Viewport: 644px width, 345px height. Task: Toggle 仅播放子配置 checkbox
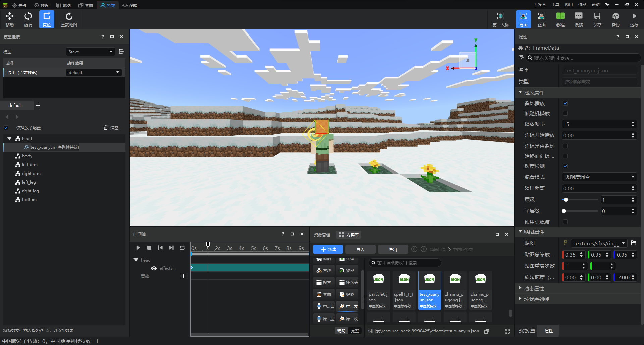click(6, 128)
